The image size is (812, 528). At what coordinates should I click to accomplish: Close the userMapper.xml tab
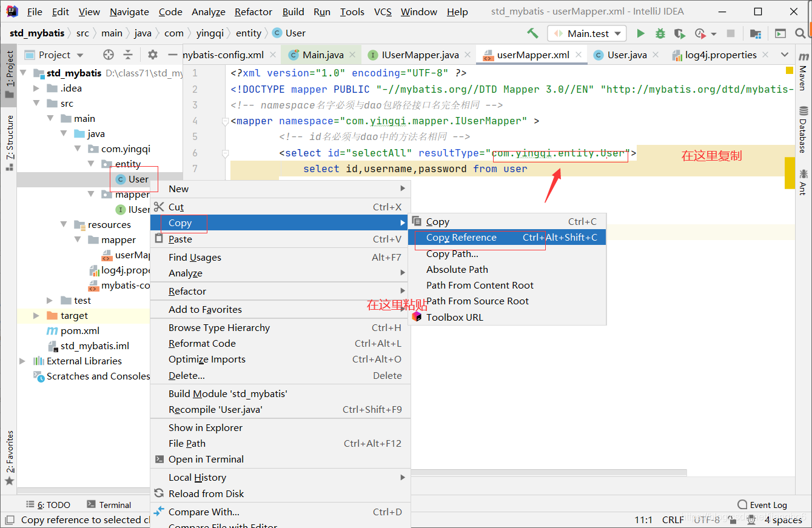(579, 55)
